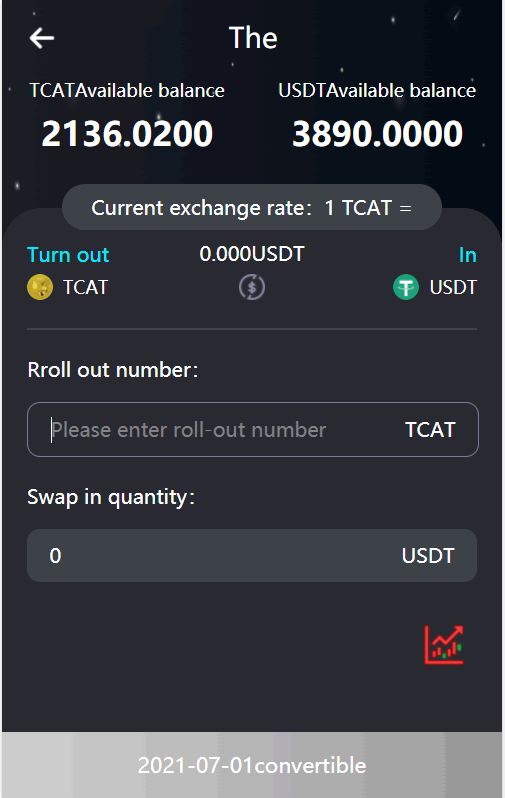Select the Turn out label

pos(68,254)
